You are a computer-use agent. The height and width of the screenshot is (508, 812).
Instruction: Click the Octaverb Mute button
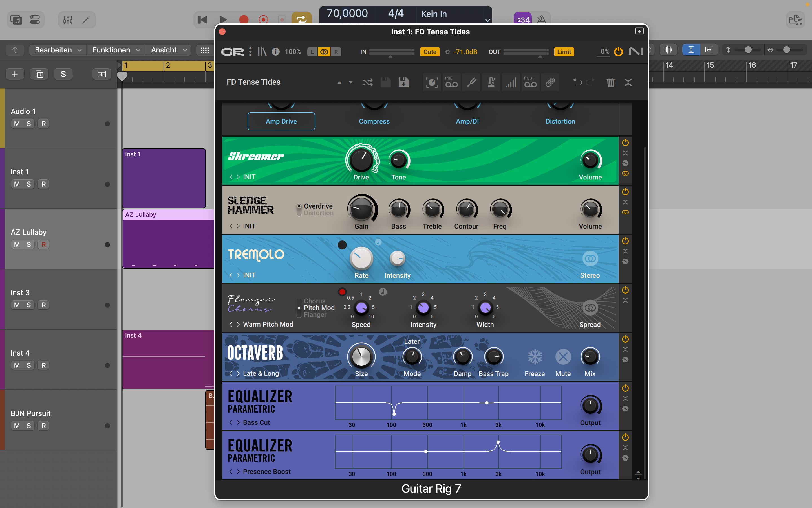(x=563, y=357)
